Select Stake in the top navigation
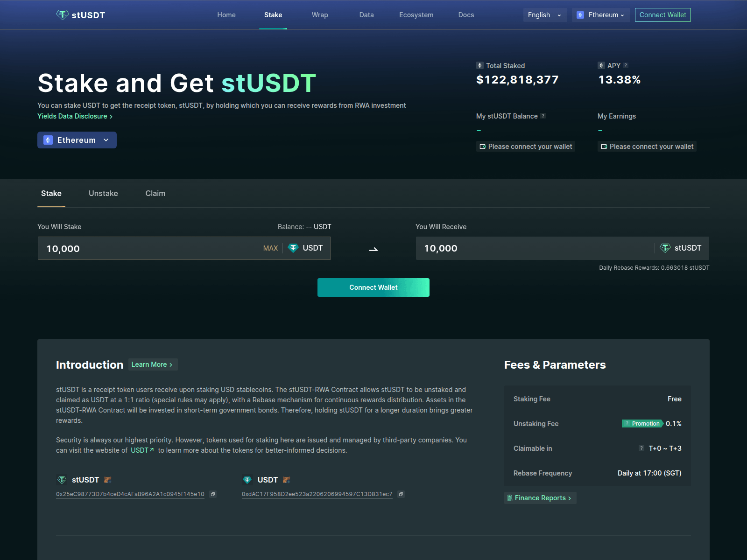Viewport: 747px width, 560px height. pos(273,15)
